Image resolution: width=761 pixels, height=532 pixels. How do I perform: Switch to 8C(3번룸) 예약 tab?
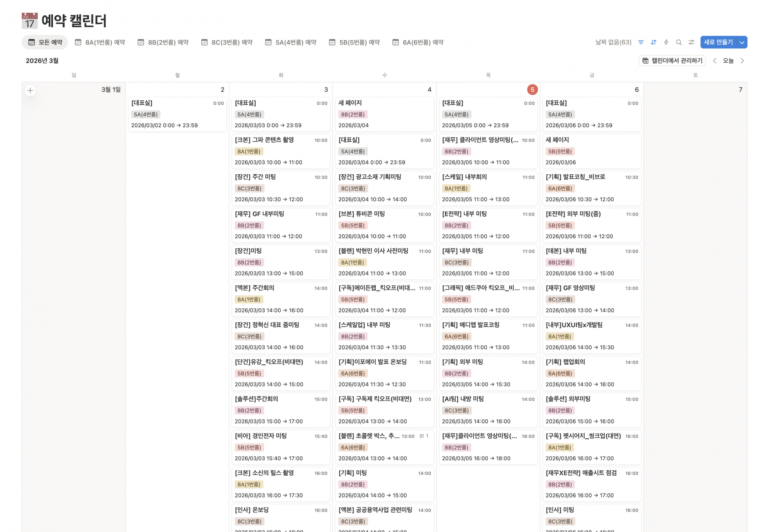pyautogui.click(x=227, y=42)
